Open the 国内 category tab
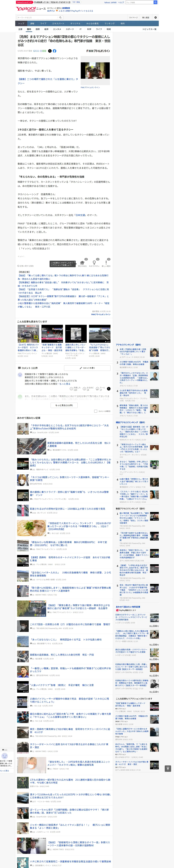The width and height of the screenshot is (174, 868). pyautogui.click(x=29, y=29)
